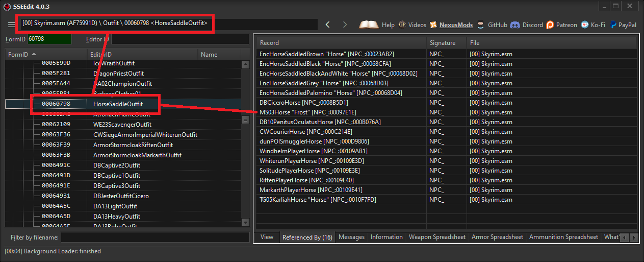Image resolution: width=644 pixels, height=262 pixels.
Task: Sort by EditorID column header
Action: [x=143, y=54]
